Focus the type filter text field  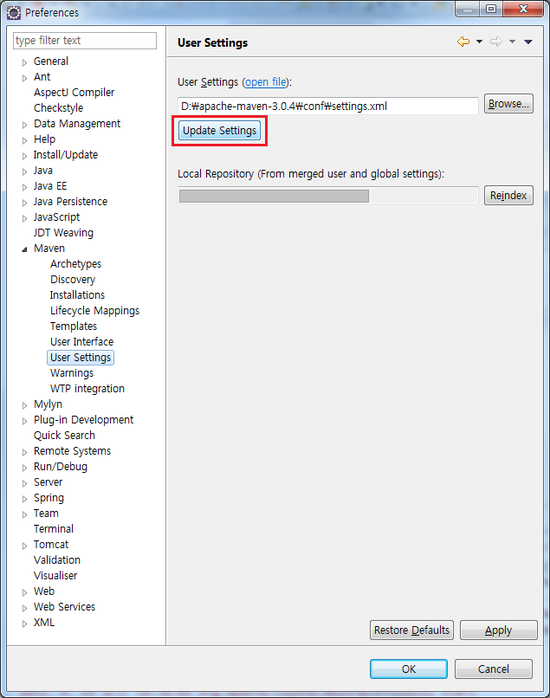coord(85,41)
